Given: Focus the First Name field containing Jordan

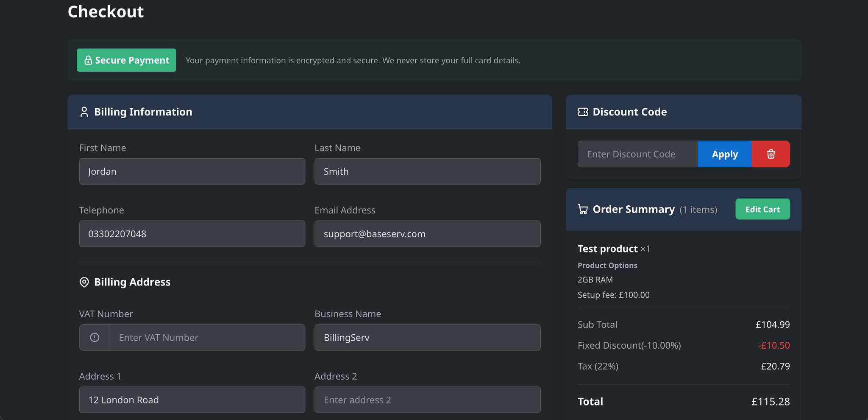Looking at the screenshot, I should pyautogui.click(x=192, y=171).
